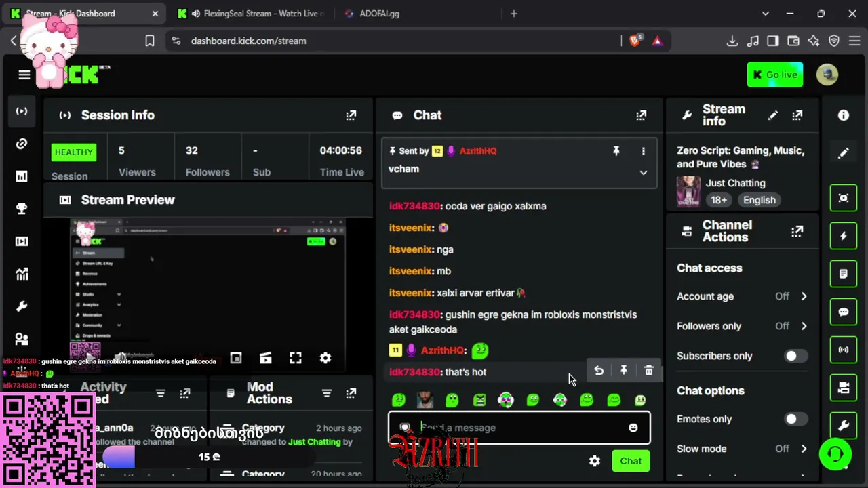Open the browser tab search dropdown
868x488 pixels.
click(x=766, y=14)
